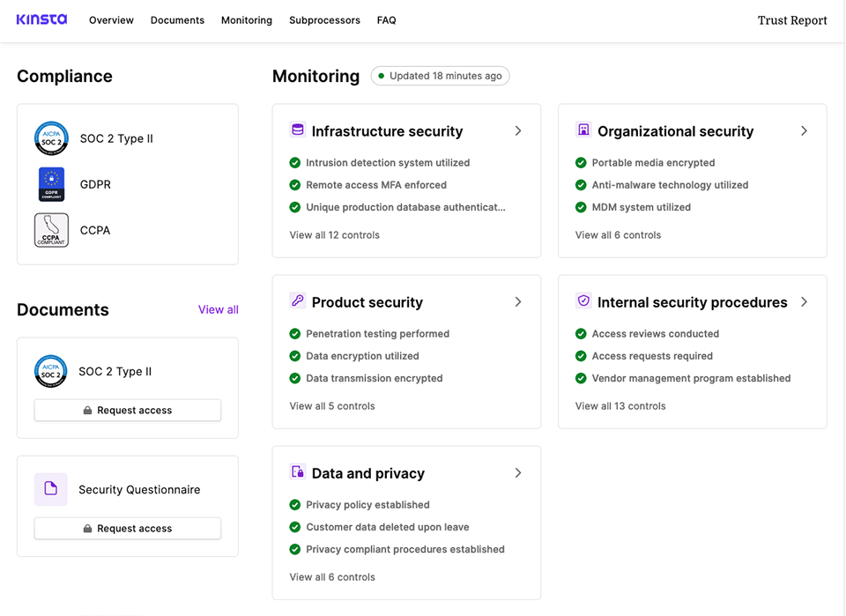This screenshot has width=846, height=616.
Task: Select the Product security key icon
Action: pos(296,301)
